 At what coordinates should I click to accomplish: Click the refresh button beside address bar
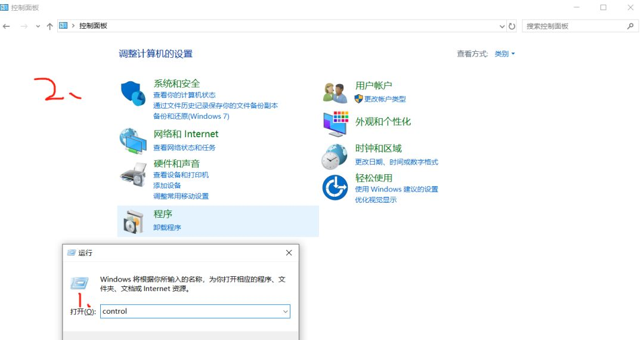[512, 26]
